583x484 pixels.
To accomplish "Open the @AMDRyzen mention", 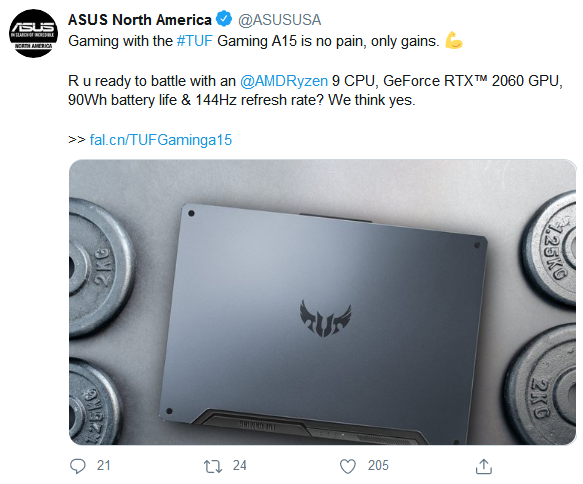I will click(x=284, y=81).
